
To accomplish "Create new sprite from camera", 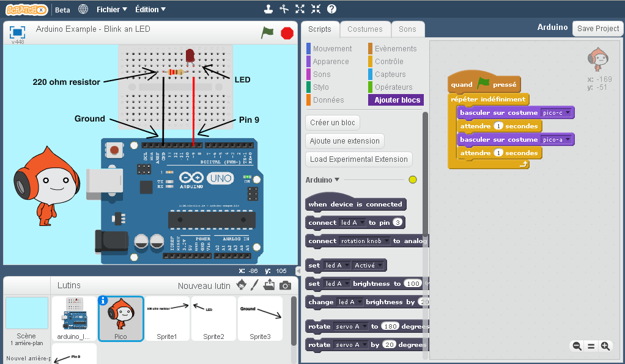I will click(285, 285).
